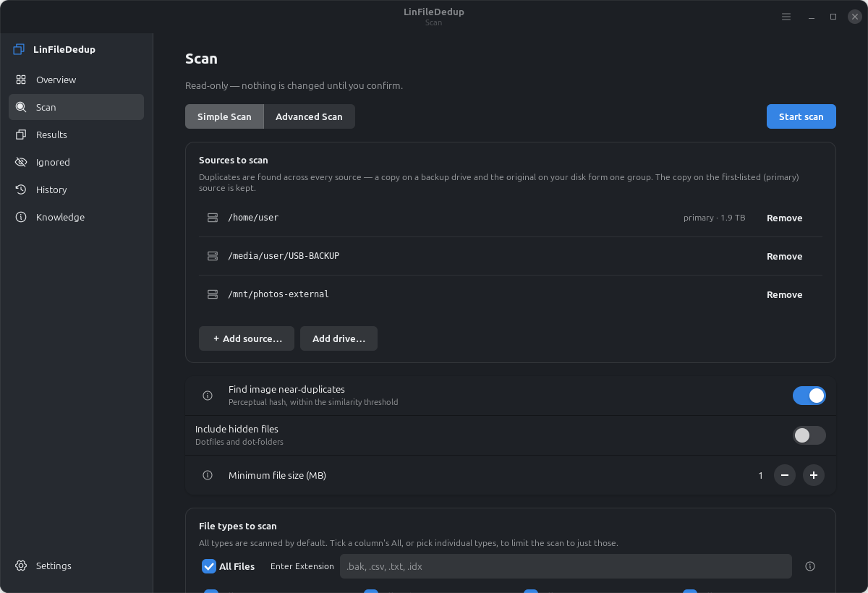This screenshot has height=593, width=868.
Task: Increase minimum file size with plus
Action: (814, 475)
